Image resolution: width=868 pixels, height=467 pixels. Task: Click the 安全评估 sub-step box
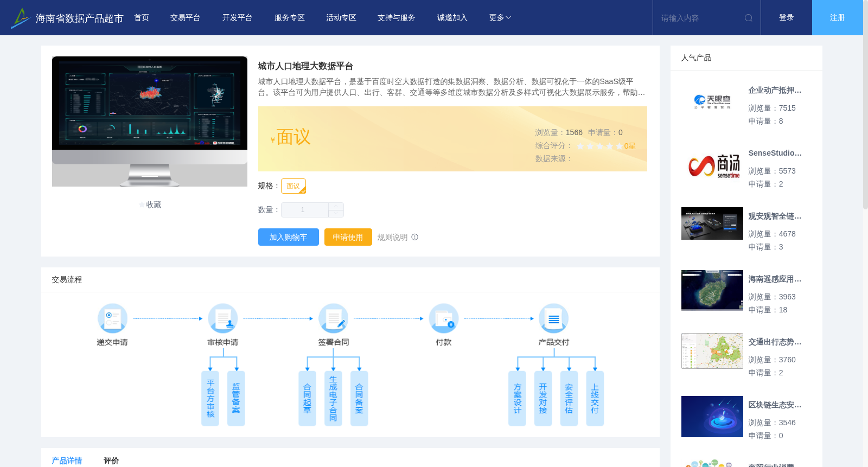569,399
